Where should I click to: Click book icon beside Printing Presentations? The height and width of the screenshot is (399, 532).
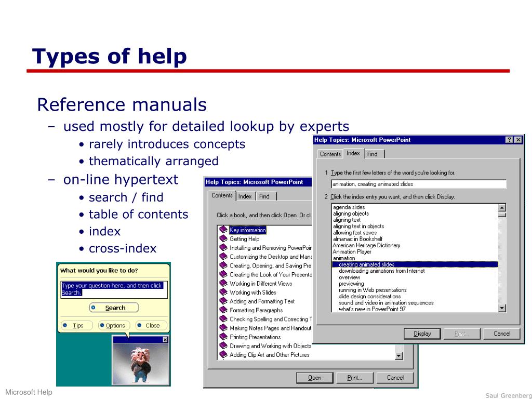[223, 337]
